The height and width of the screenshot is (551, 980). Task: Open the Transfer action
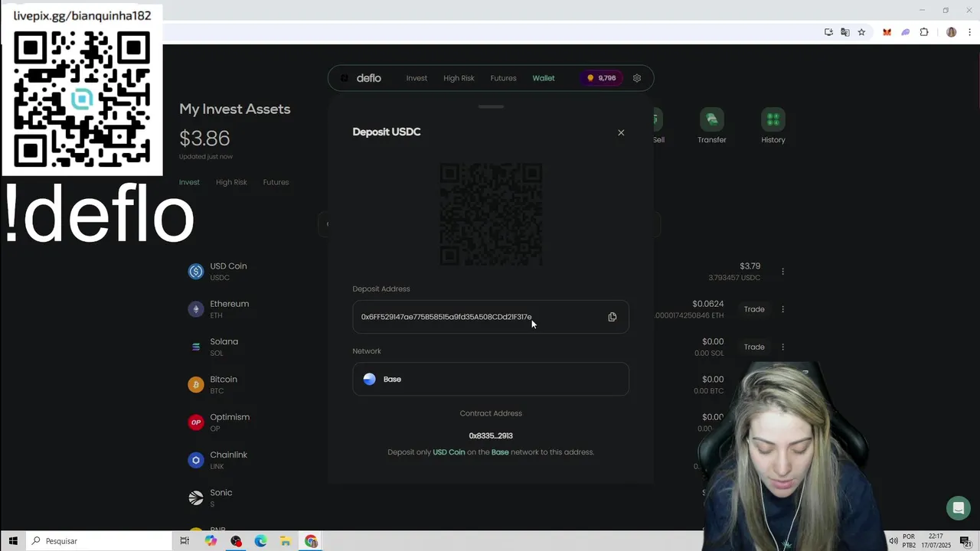712,126
